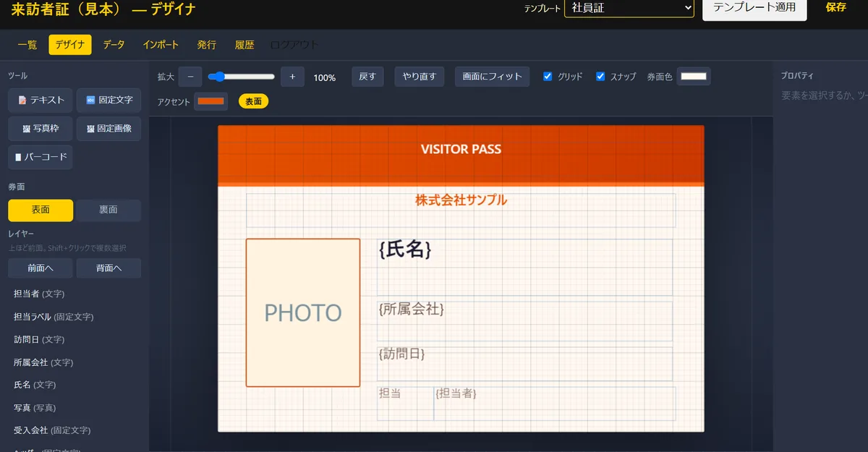Click the 画面にフィット fit button

[x=493, y=77]
